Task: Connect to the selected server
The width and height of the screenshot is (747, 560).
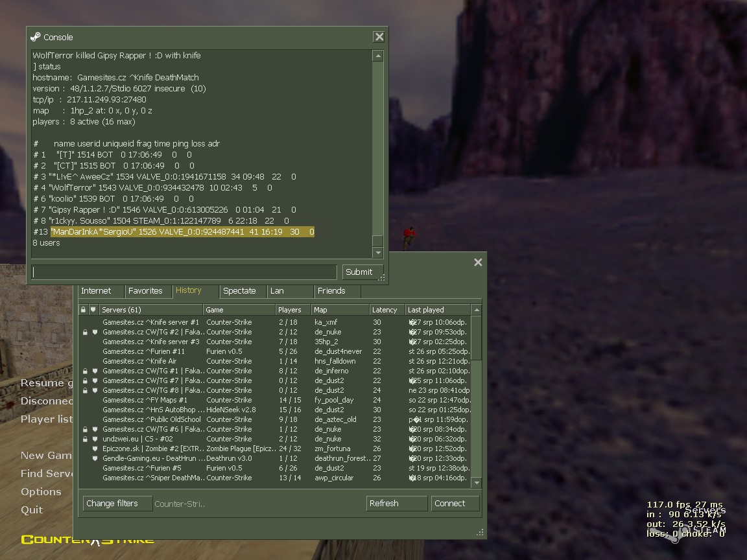Action: pyautogui.click(x=455, y=504)
